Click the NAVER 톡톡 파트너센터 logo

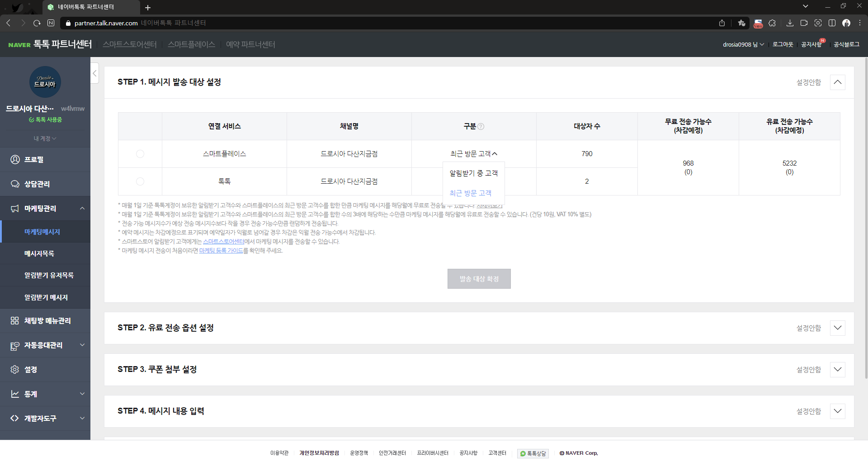50,44
